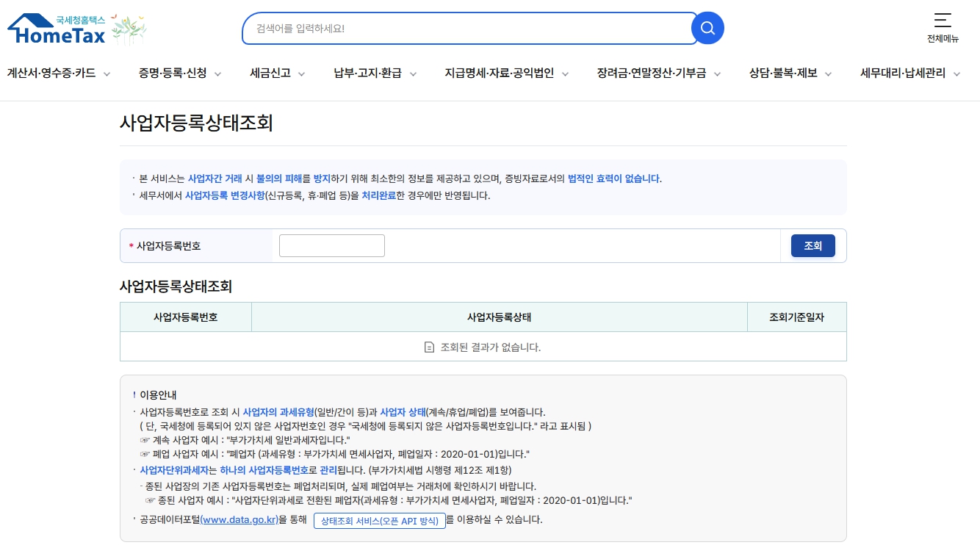This screenshot has width=980, height=559.
Task: Focus the 검색어를 입력하세요 search field
Action: [x=469, y=28]
